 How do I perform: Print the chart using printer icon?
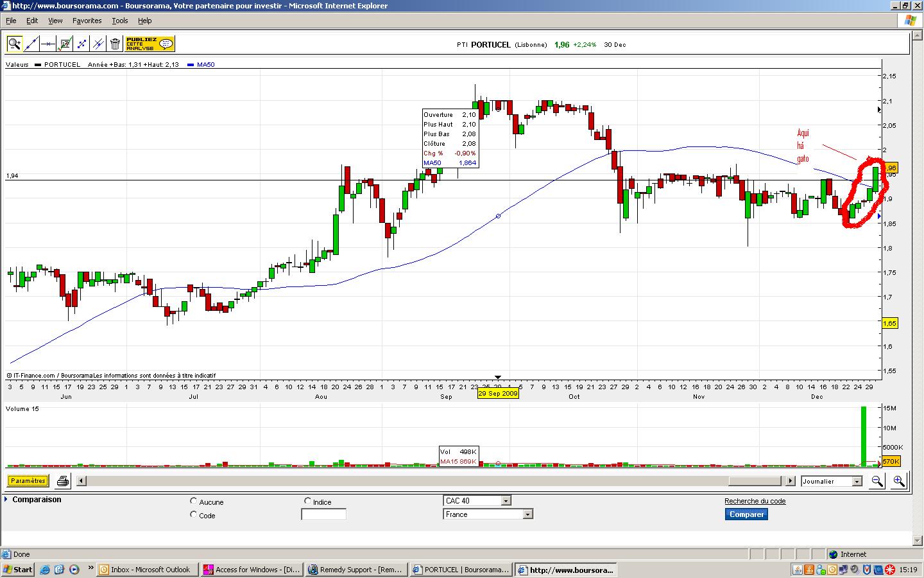pos(63,480)
